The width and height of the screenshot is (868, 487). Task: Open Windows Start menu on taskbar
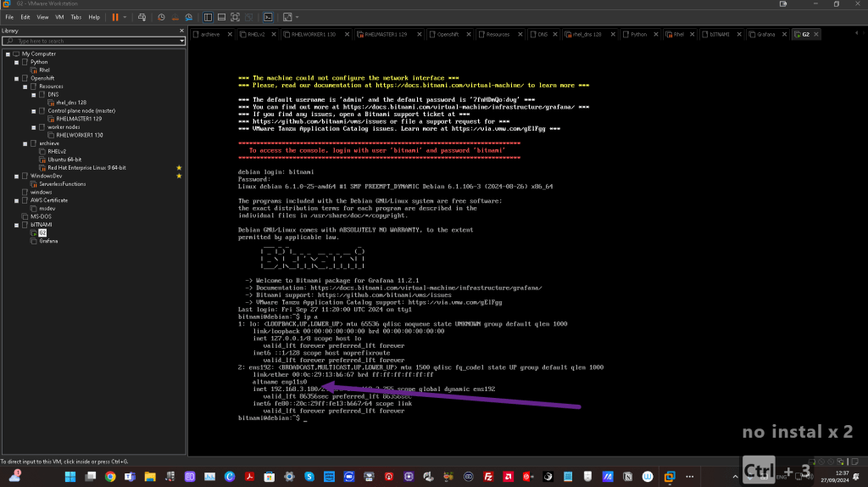click(70, 477)
